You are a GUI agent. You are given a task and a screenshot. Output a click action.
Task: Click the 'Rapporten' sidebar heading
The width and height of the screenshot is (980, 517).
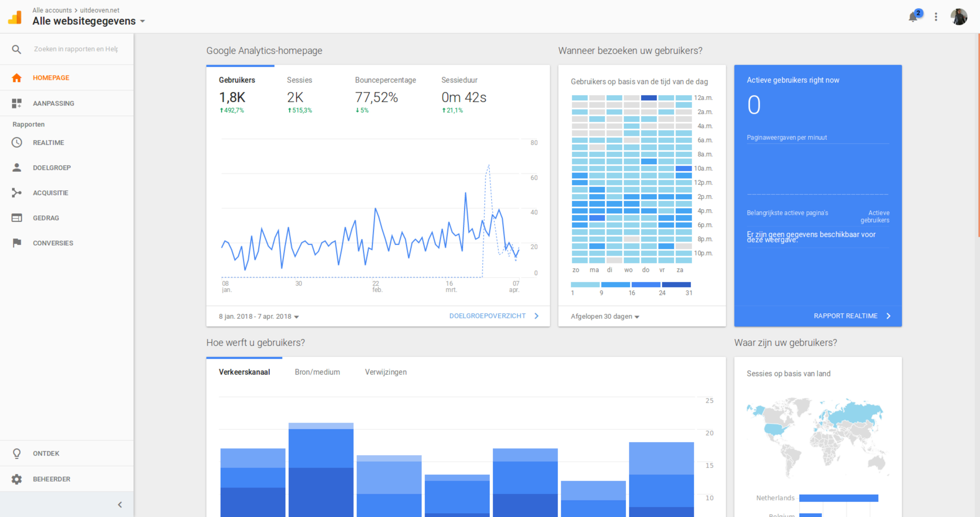click(x=29, y=124)
